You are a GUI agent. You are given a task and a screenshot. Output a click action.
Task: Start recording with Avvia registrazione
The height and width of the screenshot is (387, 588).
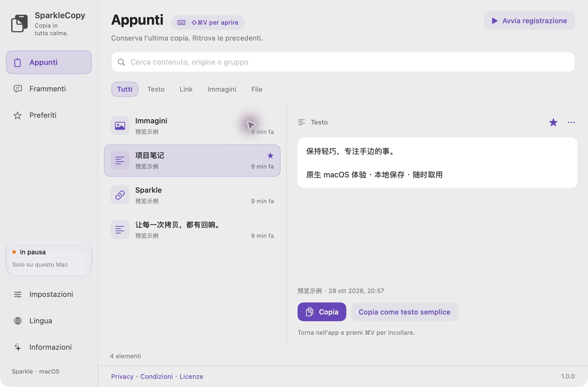point(529,21)
